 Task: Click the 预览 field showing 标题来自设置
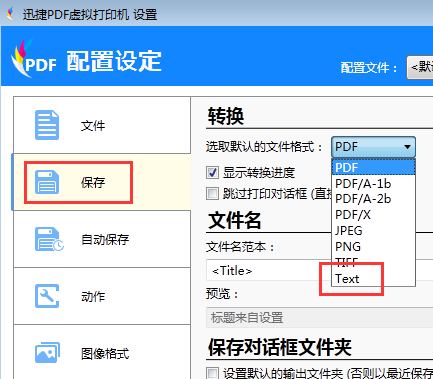coord(319,318)
